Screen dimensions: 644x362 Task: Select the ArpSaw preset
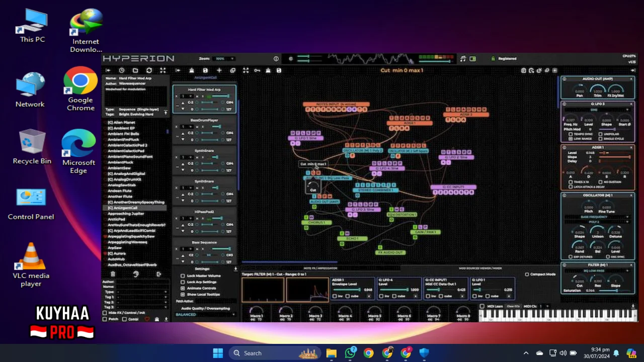coord(115,248)
